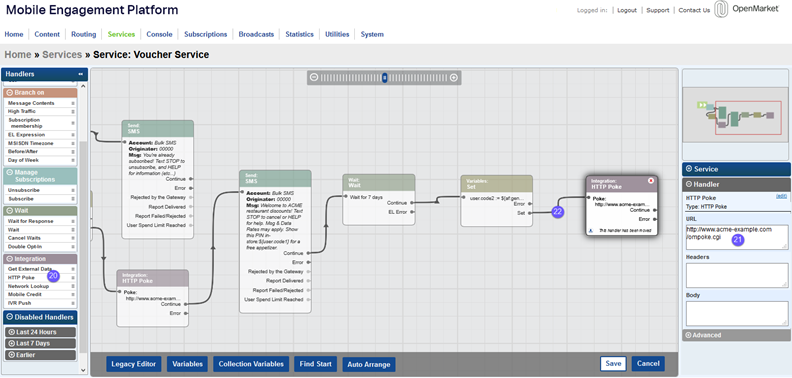Open the Subscriptions menu tab
The width and height of the screenshot is (792, 378).
[x=206, y=34]
